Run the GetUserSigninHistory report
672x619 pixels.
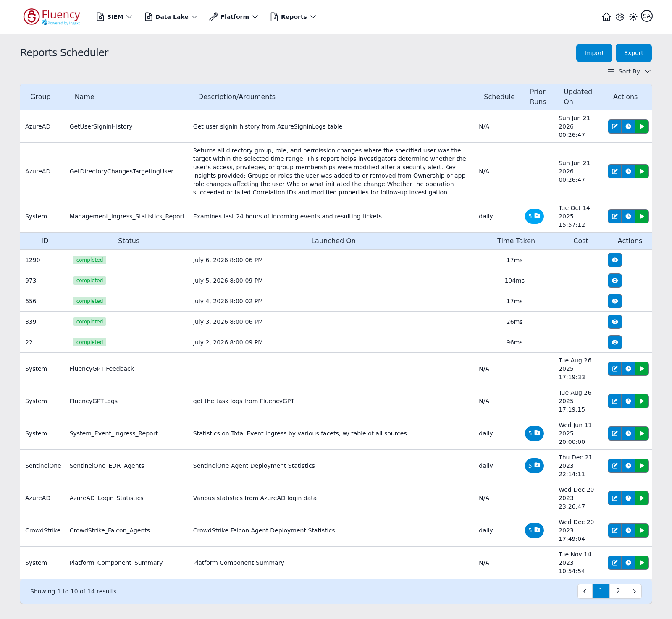click(x=642, y=126)
